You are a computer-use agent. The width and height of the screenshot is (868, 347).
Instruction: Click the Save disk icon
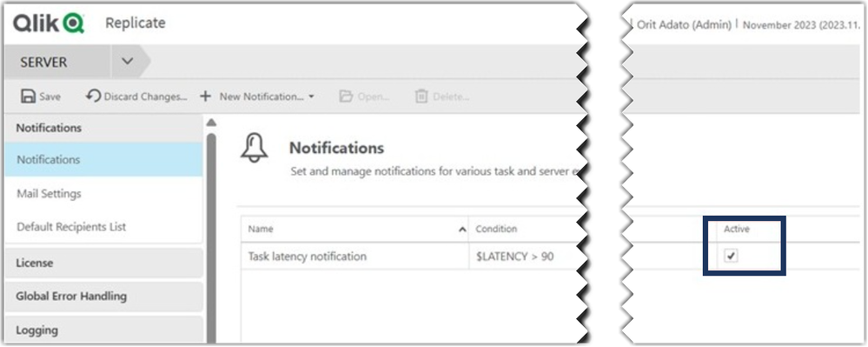pos(28,97)
